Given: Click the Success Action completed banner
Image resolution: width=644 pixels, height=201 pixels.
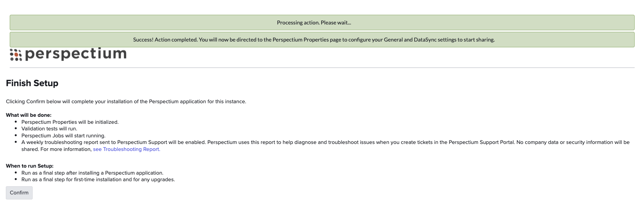Looking at the screenshot, I should click(x=322, y=40).
